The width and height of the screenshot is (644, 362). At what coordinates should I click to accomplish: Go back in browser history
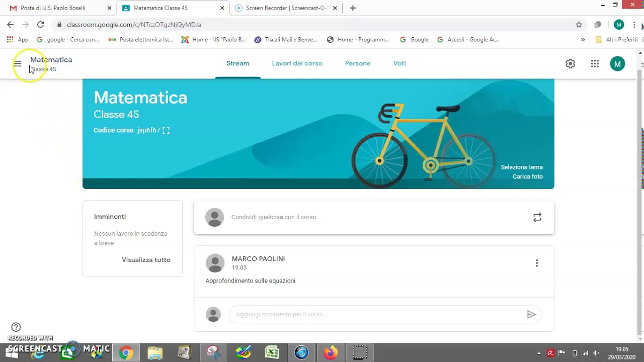tap(11, 25)
